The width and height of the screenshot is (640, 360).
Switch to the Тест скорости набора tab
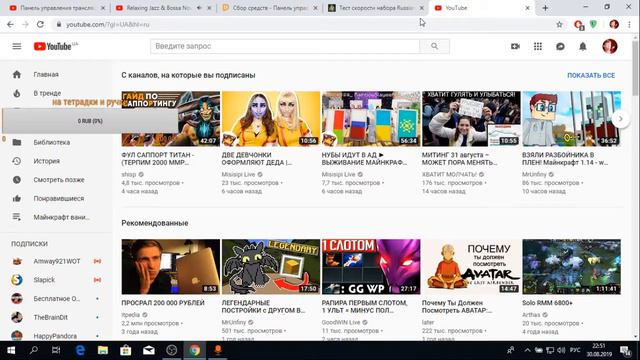(376, 8)
